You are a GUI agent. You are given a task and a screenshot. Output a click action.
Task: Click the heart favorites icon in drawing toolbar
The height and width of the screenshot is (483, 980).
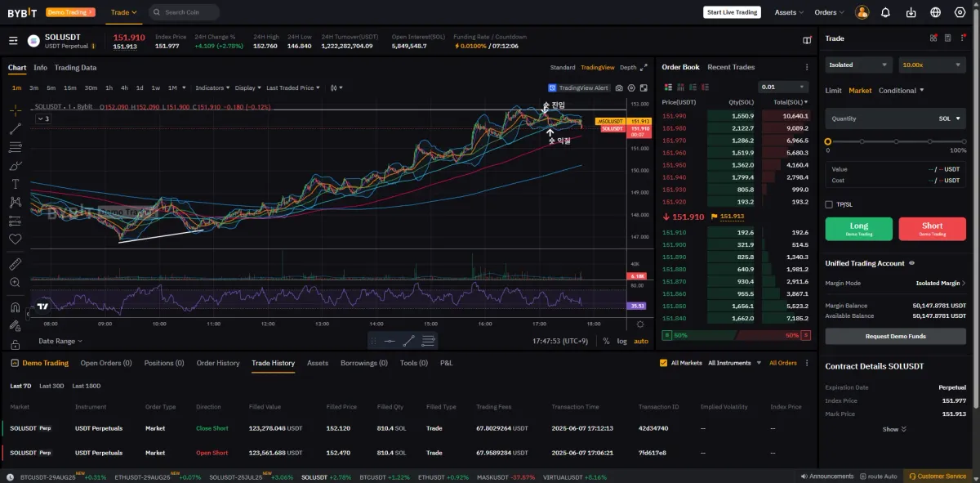16,239
